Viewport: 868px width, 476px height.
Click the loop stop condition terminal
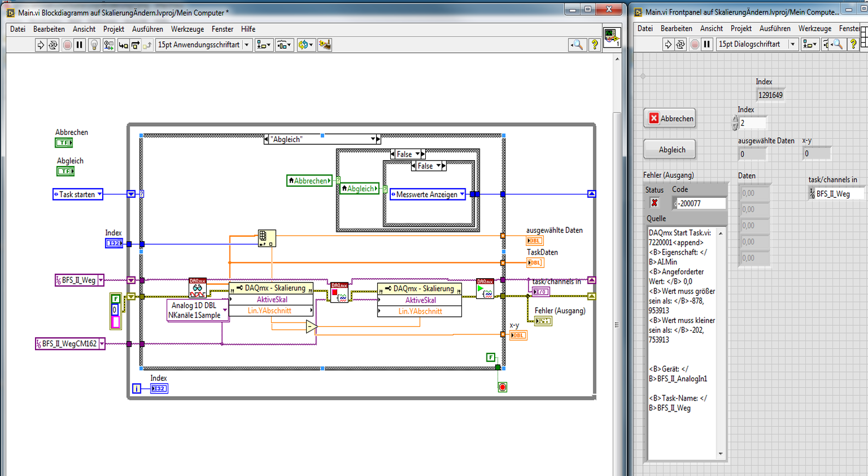(502, 387)
